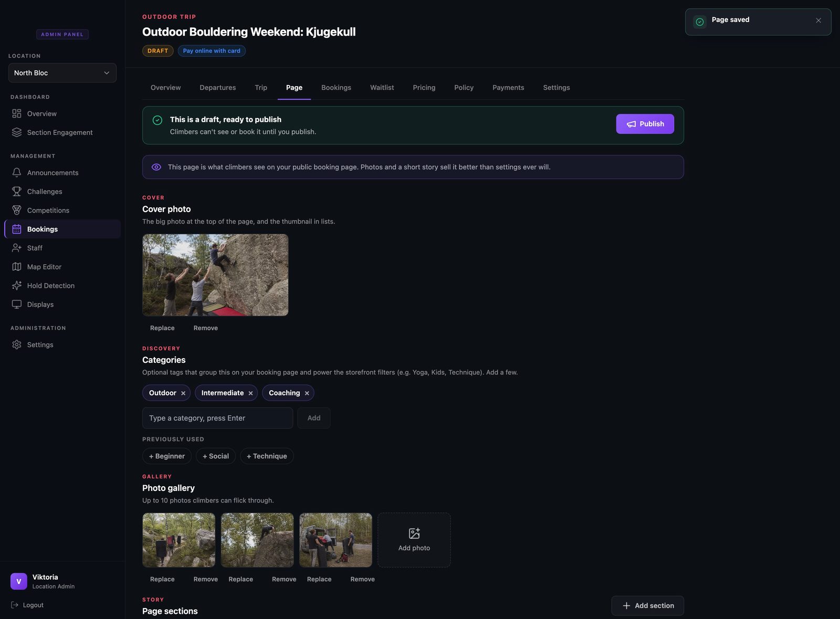Click the Section Engagement layers icon

coord(17,132)
